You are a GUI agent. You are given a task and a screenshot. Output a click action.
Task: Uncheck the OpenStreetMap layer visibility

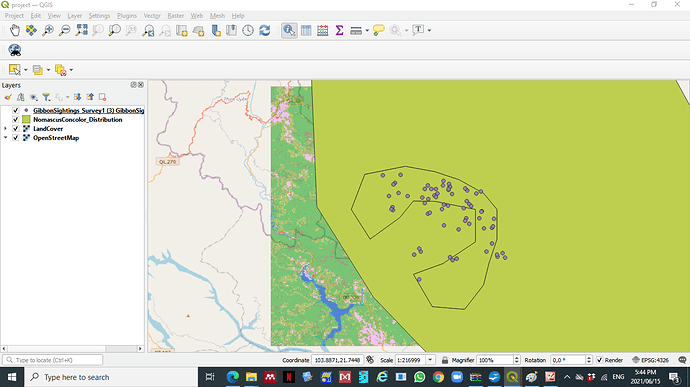tap(16, 138)
